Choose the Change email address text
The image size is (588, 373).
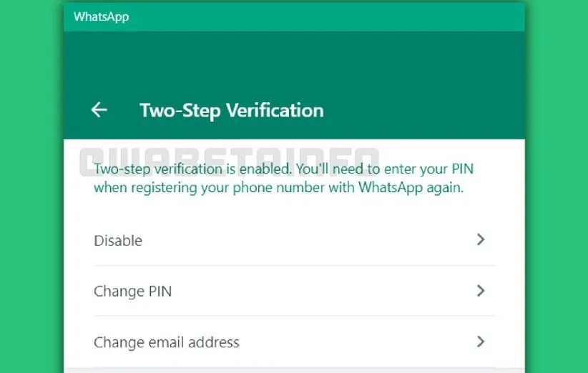click(167, 342)
